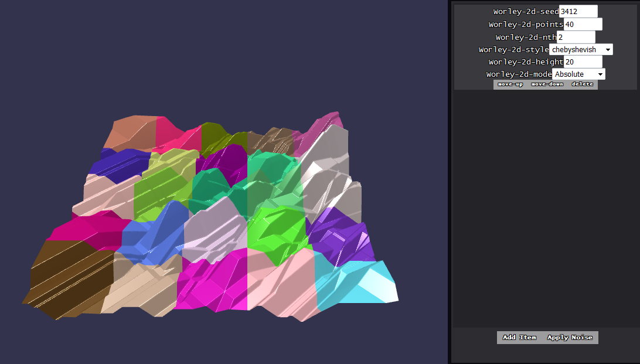Select the Worley-2d-nth input field
The height and width of the screenshot is (364, 640).
click(576, 37)
